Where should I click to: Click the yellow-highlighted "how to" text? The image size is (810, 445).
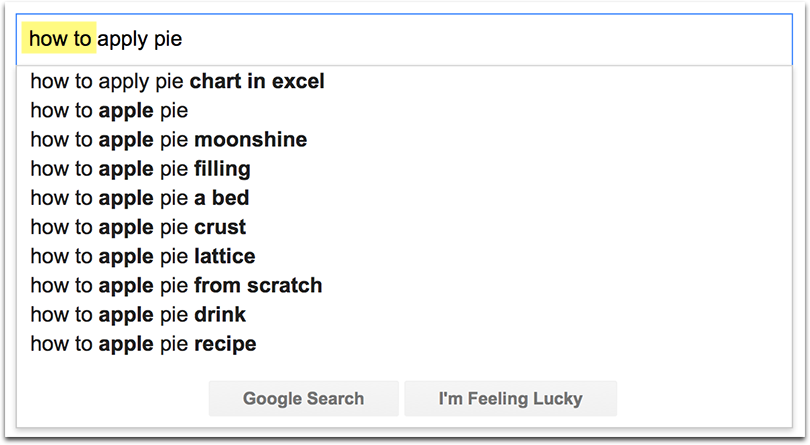60,40
